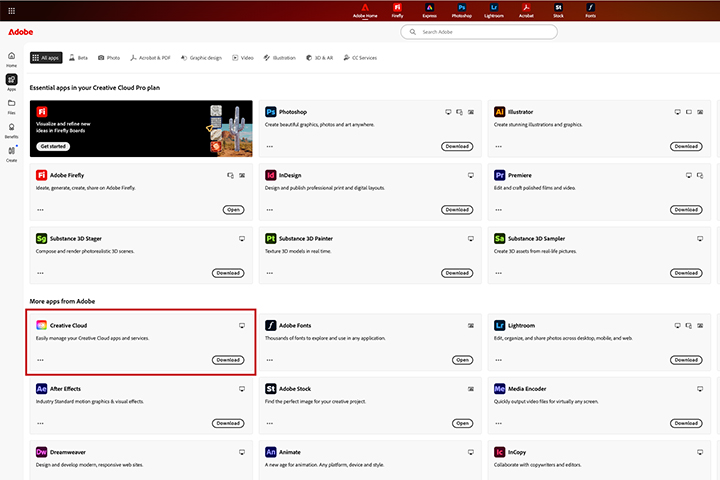The image size is (720, 480).
Task: Go to Home in left sidebar
Action: (x=11, y=56)
